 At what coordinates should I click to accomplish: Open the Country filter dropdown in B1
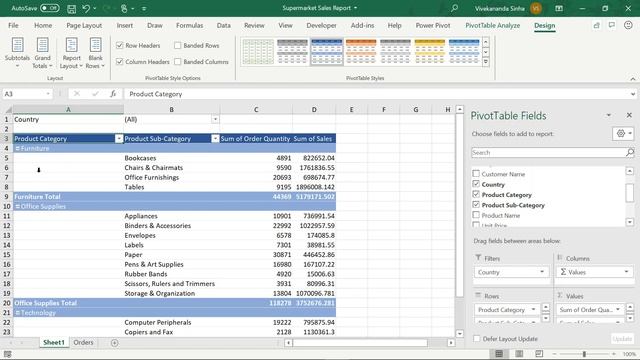[215, 120]
